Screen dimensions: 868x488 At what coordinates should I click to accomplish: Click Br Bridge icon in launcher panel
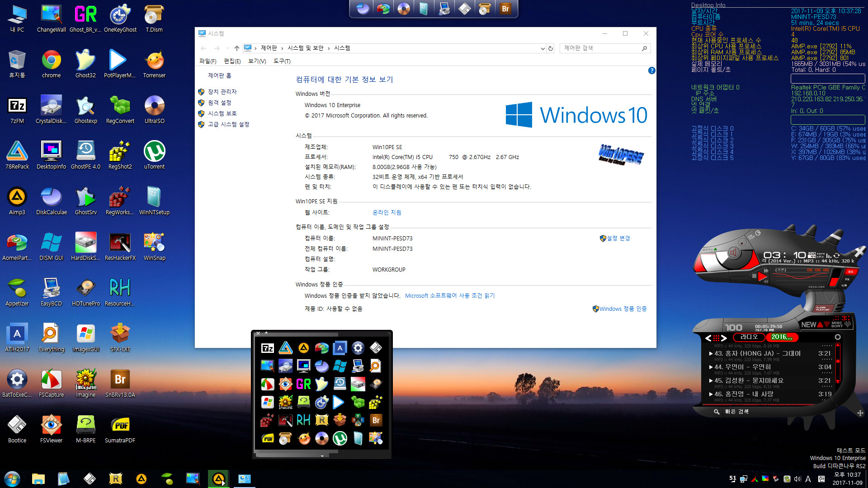[376, 420]
